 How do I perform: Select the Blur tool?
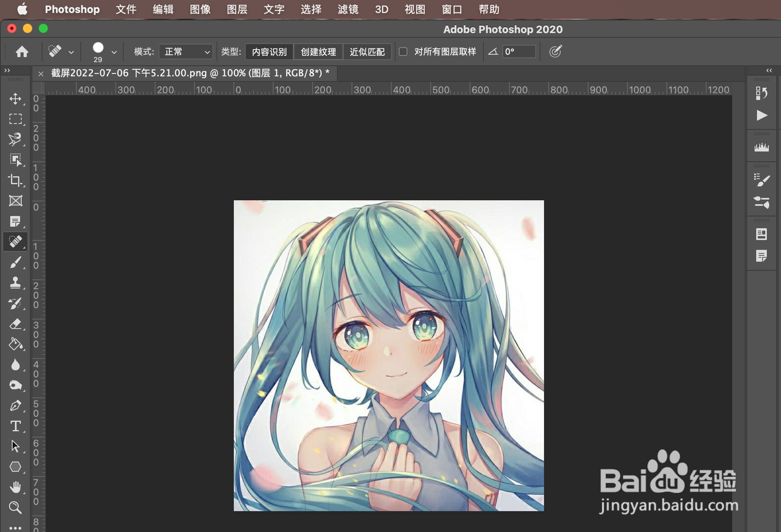pos(15,364)
